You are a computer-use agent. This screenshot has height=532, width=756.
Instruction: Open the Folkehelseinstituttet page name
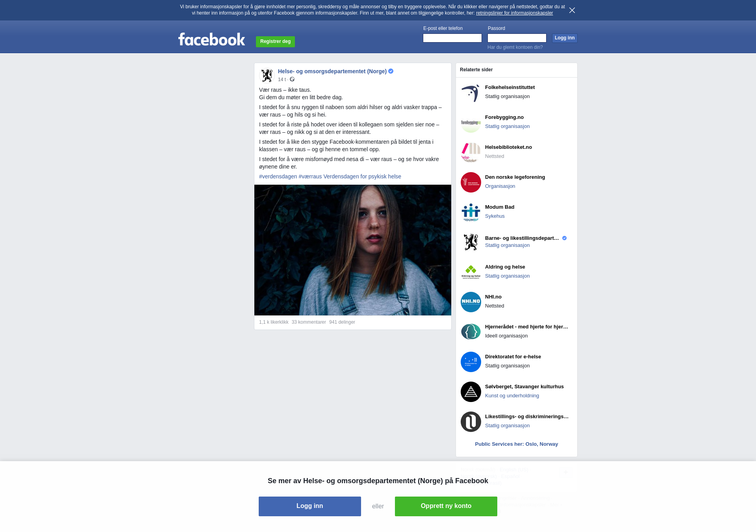point(510,87)
